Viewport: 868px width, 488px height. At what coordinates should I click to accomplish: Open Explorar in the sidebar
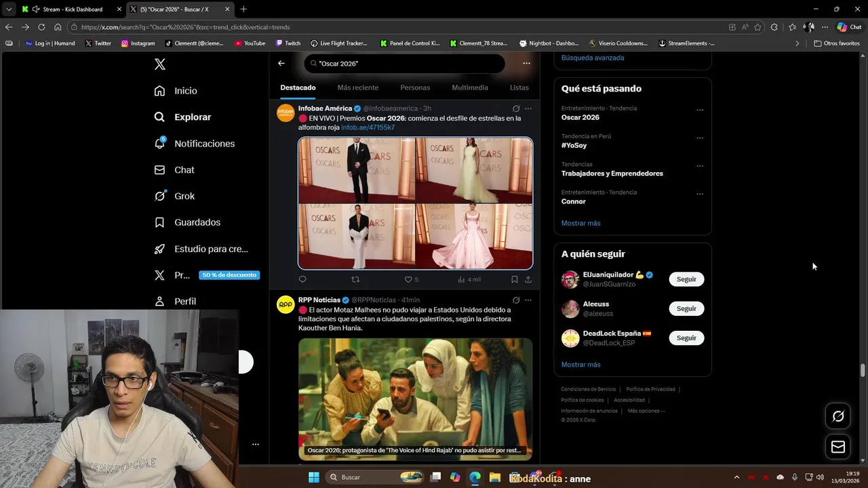tap(182, 117)
